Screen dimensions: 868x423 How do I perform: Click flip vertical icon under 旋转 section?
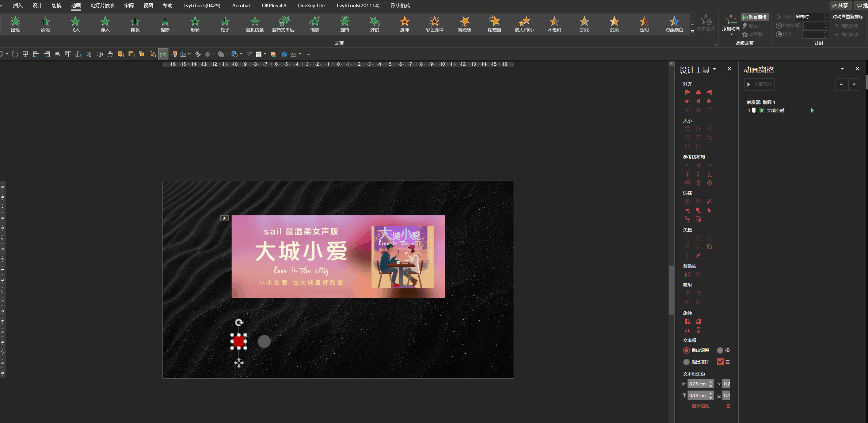click(x=698, y=330)
